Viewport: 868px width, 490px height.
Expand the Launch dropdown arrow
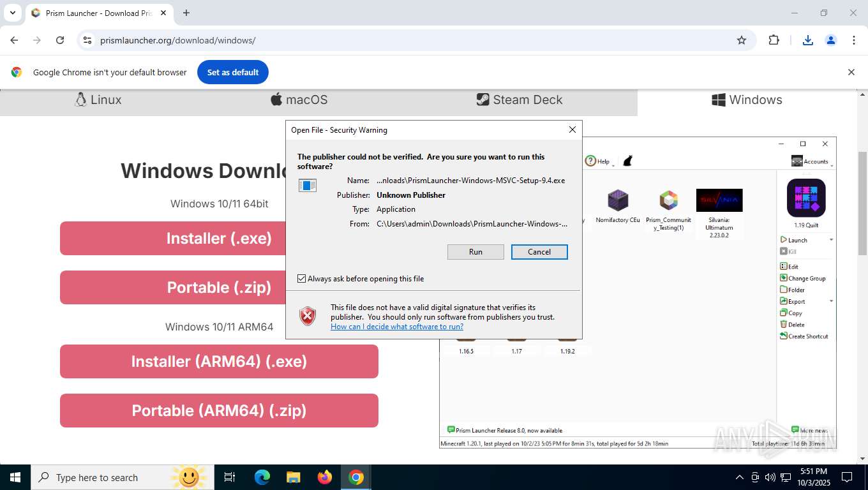831,240
